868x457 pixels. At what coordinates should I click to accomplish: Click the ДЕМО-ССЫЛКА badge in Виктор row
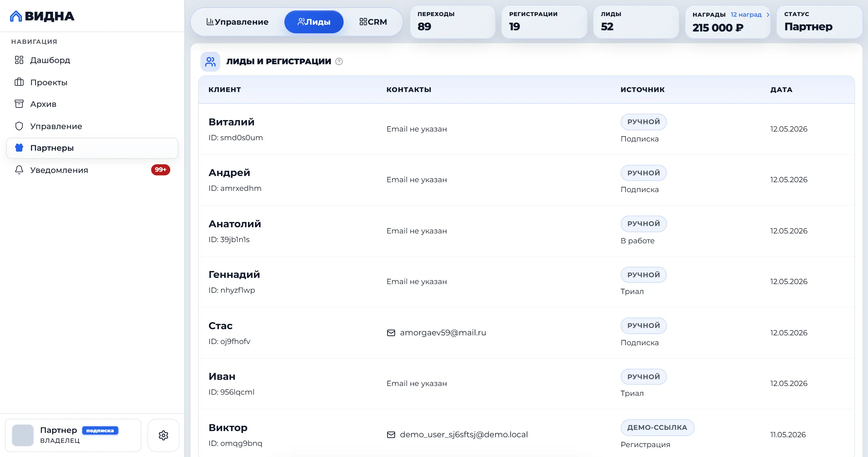tap(657, 428)
